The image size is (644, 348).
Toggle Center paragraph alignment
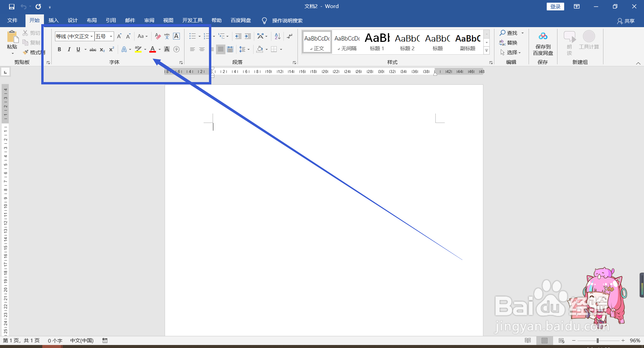pos(202,49)
